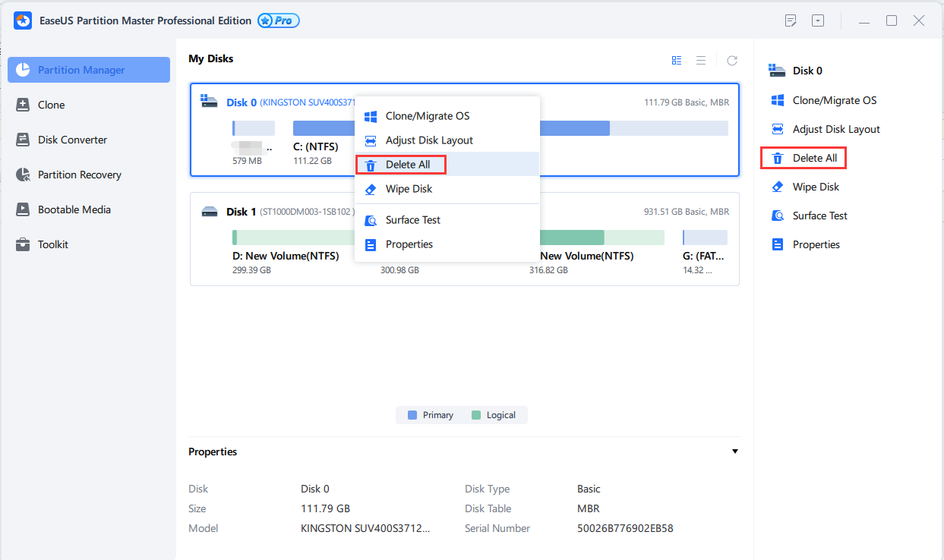Open the Clone sidebar item

pos(52,105)
